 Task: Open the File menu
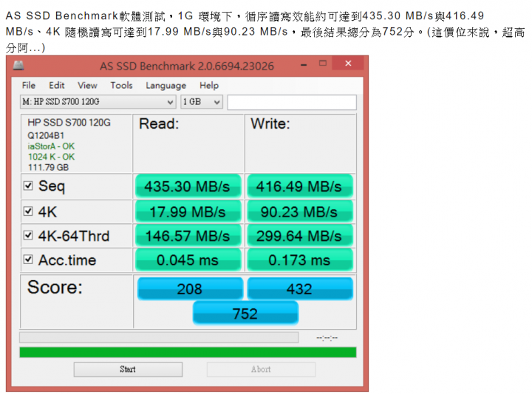click(29, 85)
